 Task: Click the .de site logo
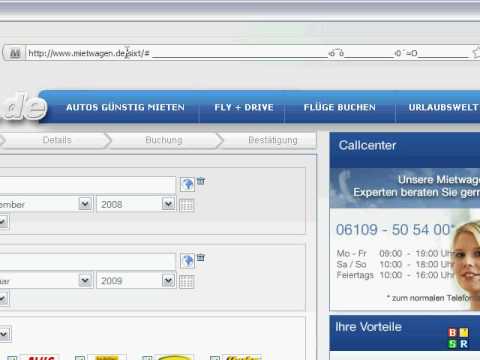23,107
